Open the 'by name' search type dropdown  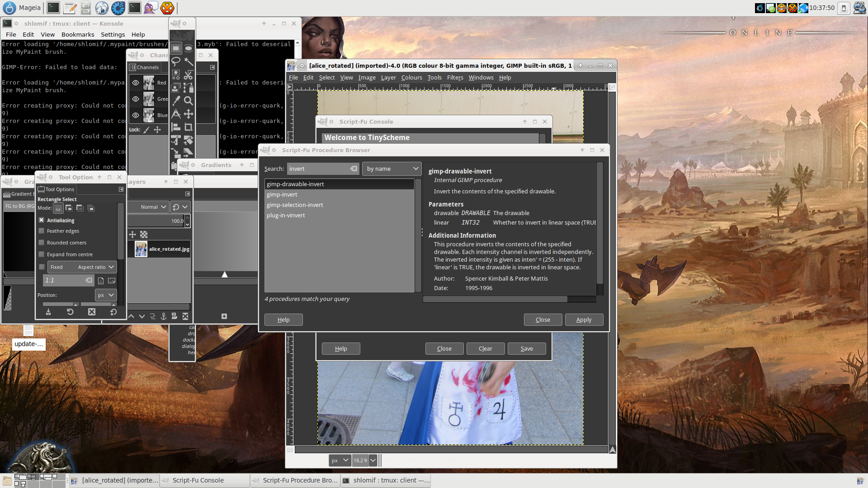pos(392,169)
